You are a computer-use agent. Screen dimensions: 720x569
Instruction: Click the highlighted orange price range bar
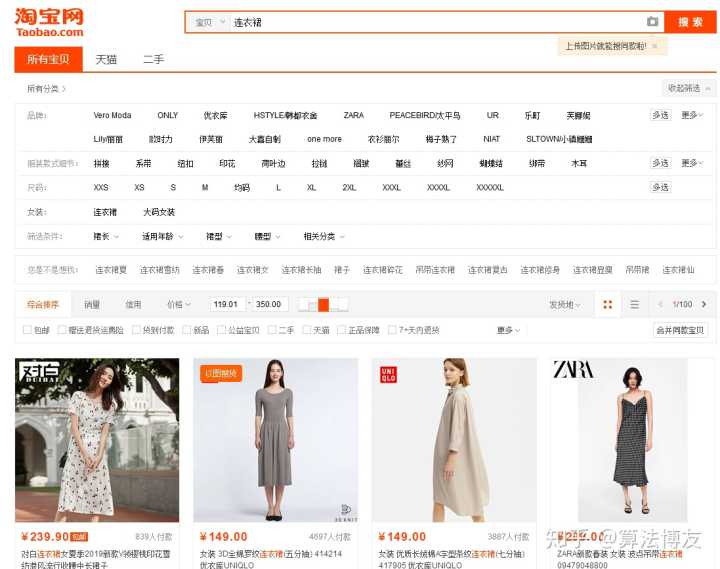pyautogui.click(x=323, y=305)
